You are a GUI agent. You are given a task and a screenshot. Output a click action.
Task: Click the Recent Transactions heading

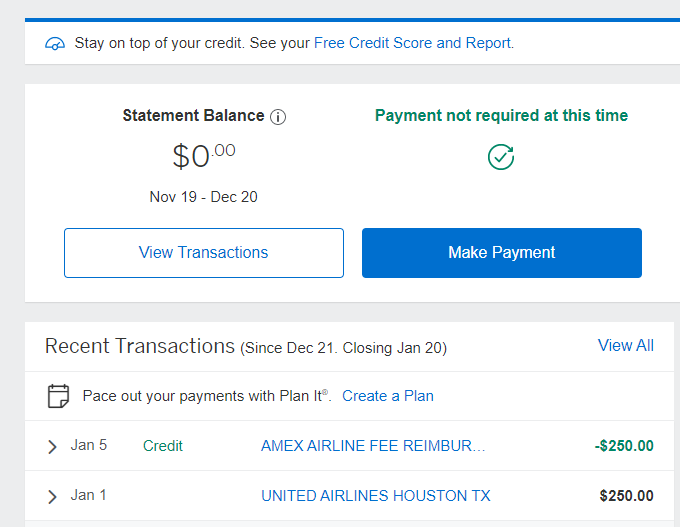coord(140,346)
